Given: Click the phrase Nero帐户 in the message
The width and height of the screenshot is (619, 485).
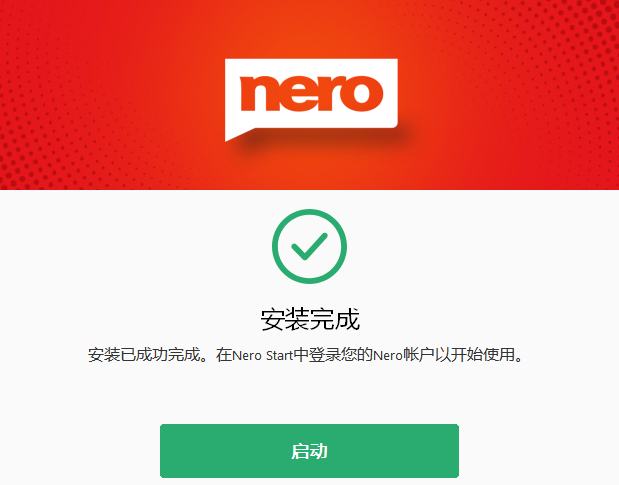Looking at the screenshot, I should tap(403, 355).
